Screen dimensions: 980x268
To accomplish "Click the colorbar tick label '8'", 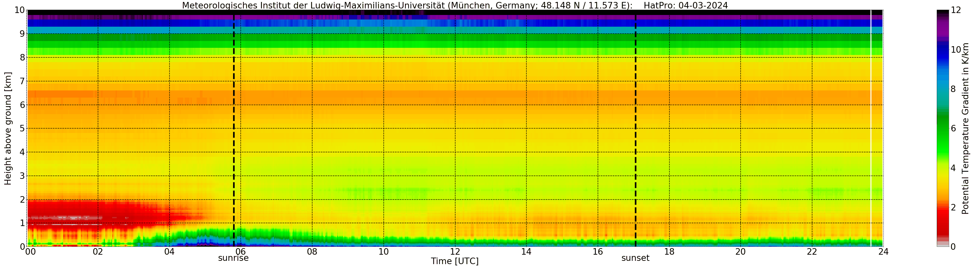I will pyautogui.click(x=953, y=89).
